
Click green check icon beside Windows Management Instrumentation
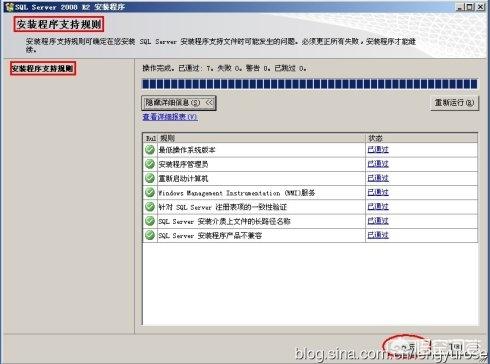[150, 192]
